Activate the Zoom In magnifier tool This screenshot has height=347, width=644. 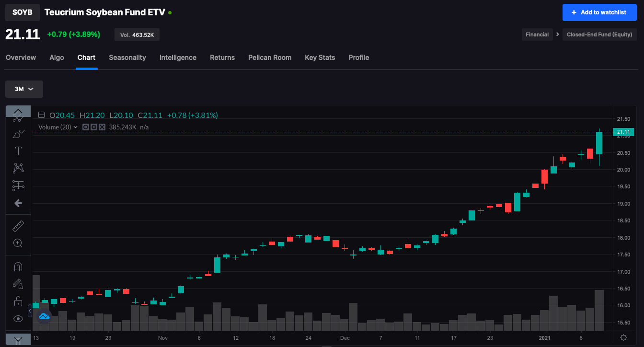(x=18, y=243)
